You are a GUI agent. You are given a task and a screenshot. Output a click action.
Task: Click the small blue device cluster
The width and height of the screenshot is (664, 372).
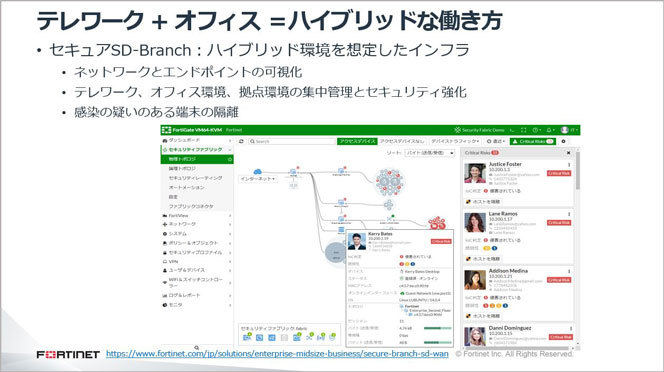(388, 205)
